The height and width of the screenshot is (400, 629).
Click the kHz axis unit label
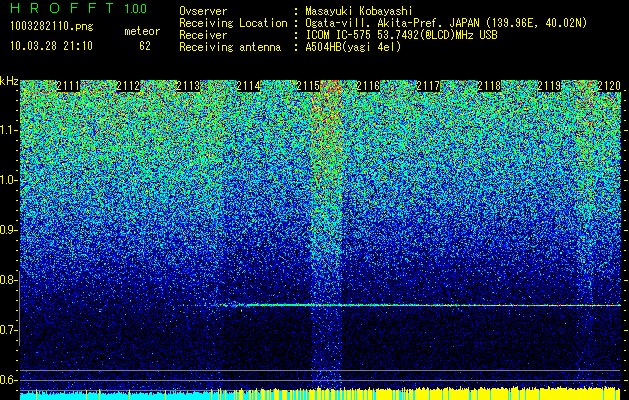9,81
